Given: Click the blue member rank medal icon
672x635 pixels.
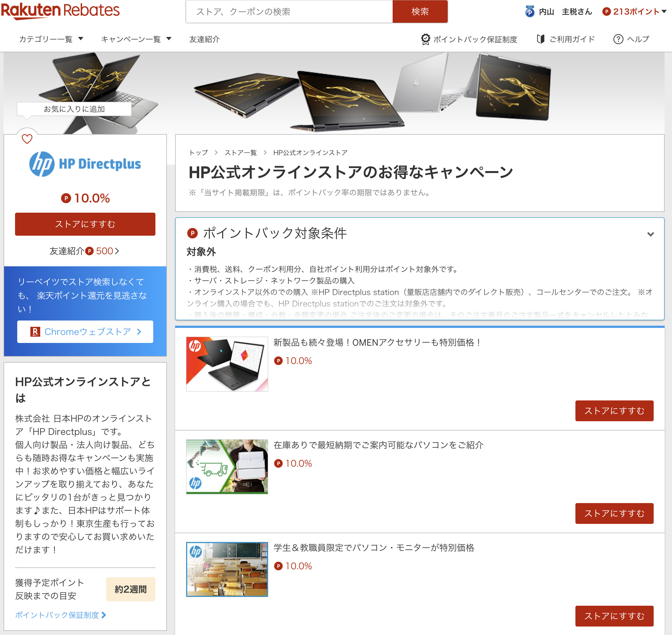Looking at the screenshot, I should click(x=529, y=11).
